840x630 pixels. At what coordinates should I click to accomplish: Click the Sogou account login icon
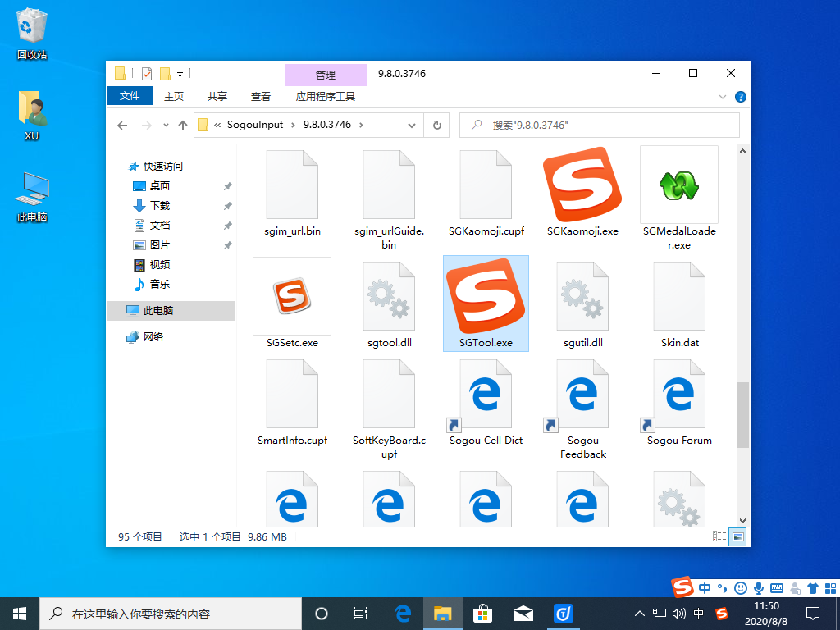click(794, 587)
